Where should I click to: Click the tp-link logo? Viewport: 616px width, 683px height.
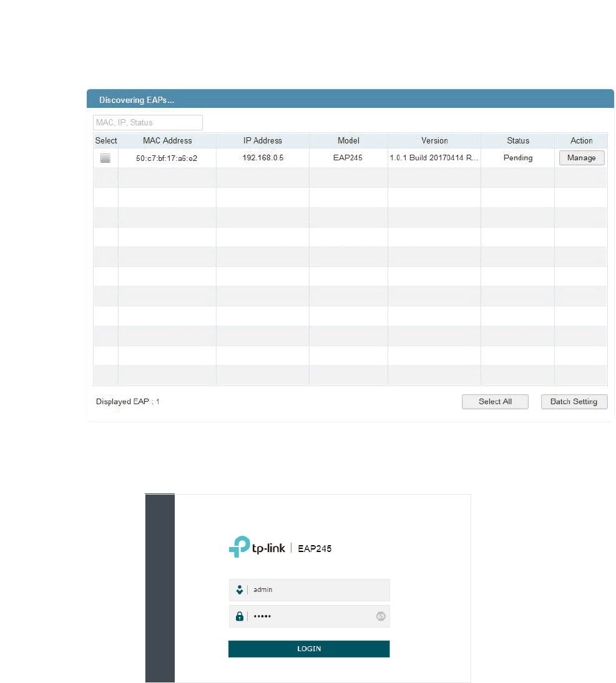[x=257, y=547]
